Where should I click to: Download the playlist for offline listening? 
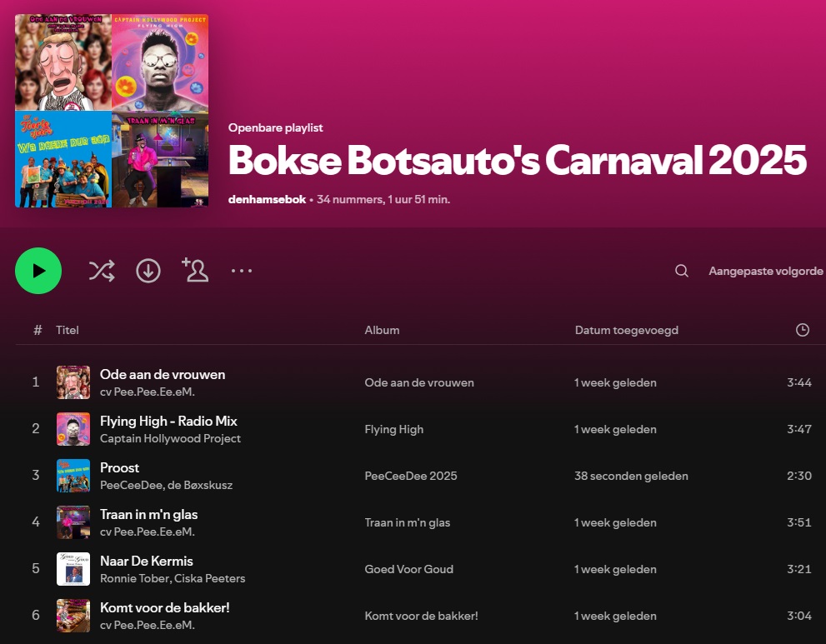coord(148,271)
